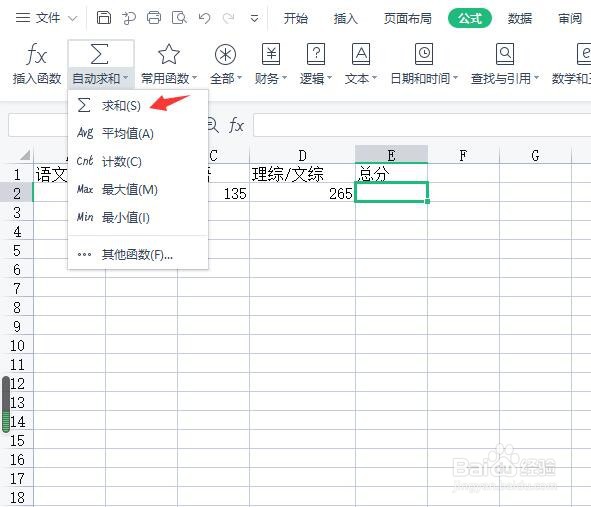The image size is (591, 507).
Task: Select column G header
Action: point(535,155)
